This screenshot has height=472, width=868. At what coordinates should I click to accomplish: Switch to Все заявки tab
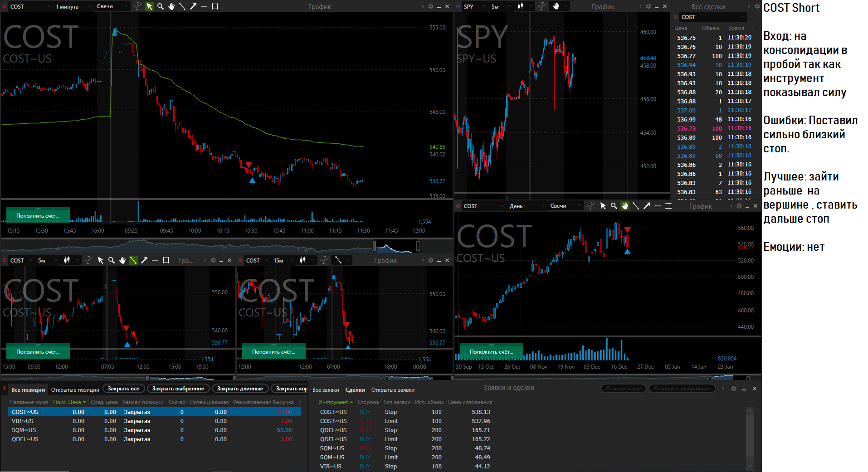tap(326, 389)
